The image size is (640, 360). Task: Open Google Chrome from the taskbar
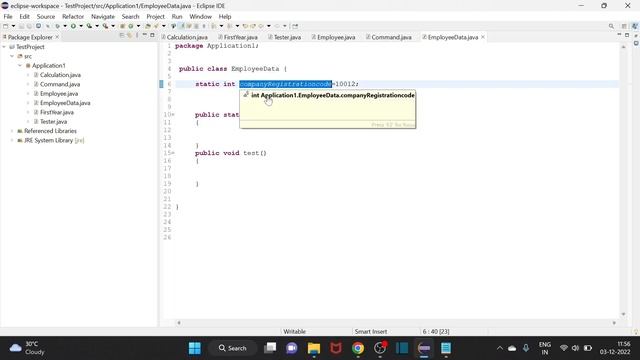tap(358, 348)
